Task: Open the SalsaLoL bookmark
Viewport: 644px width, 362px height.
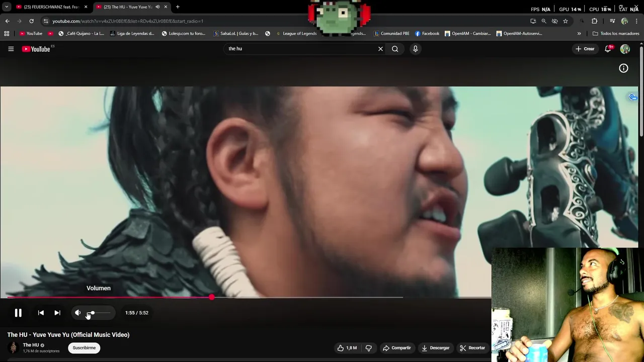Action: tap(236, 34)
